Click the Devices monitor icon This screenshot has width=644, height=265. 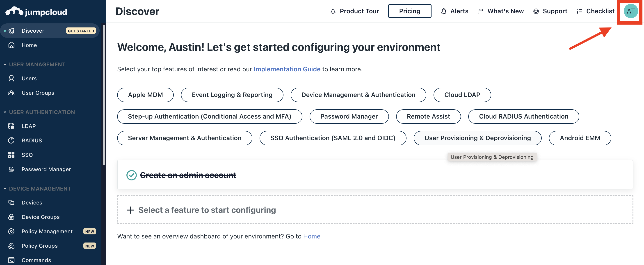(x=11, y=203)
